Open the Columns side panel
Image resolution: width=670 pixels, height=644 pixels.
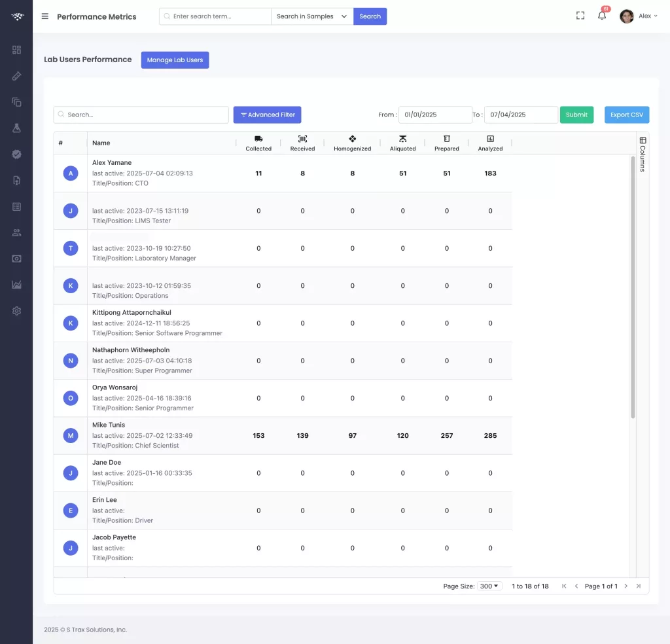tap(643, 154)
